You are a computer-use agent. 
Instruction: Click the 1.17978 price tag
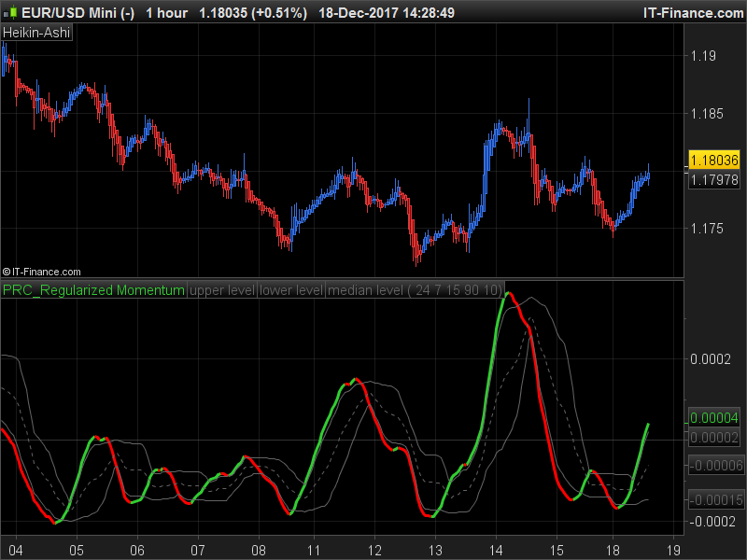[714, 180]
